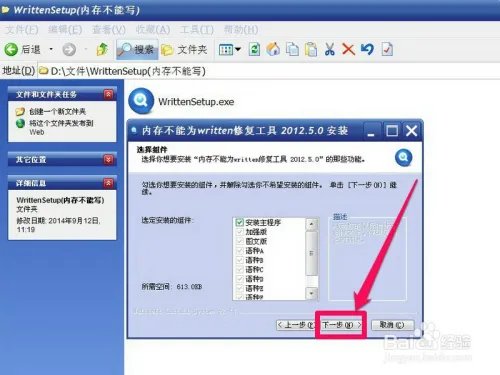Click the installer logo icon in header
The image size is (500, 375).
point(404,157)
